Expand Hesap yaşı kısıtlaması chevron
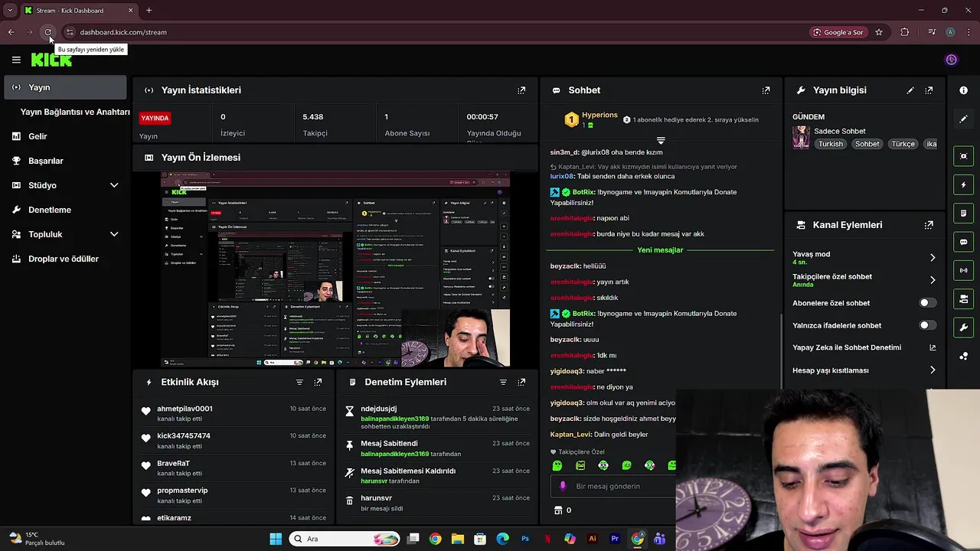980x551 pixels. point(933,370)
